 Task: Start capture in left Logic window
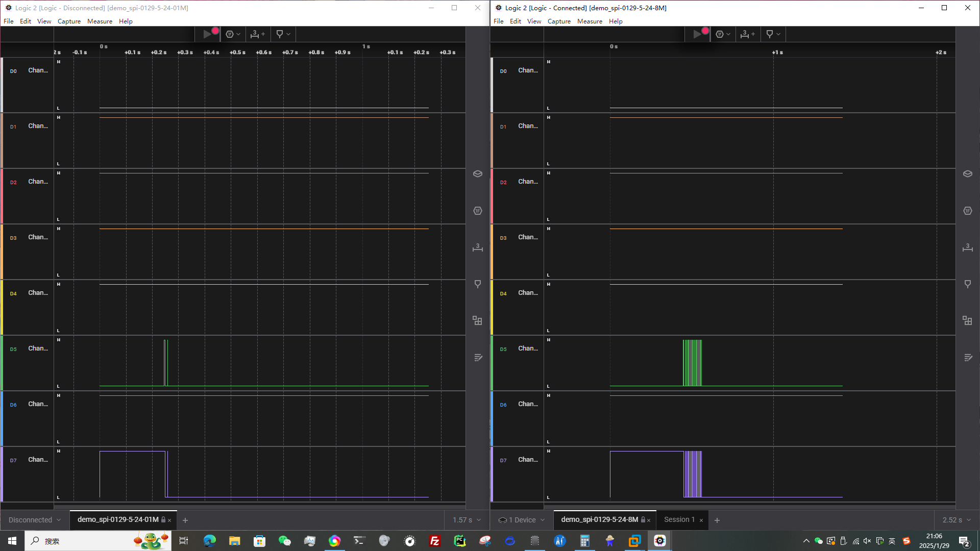(x=207, y=34)
